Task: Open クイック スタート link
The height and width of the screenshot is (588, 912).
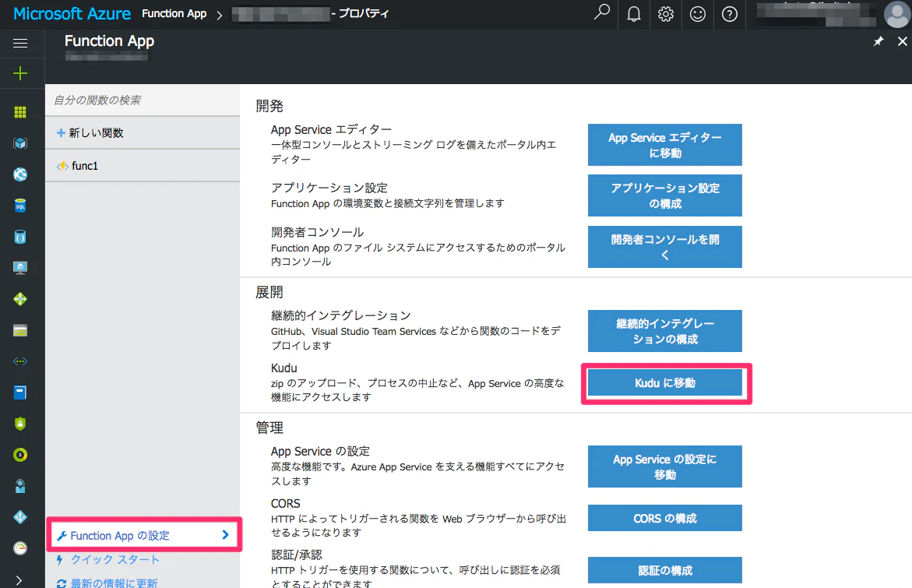Action: coord(115,559)
